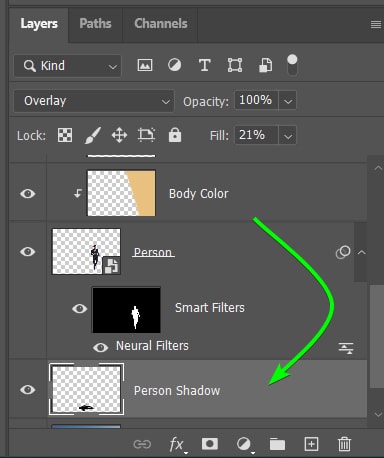This screenshot has width=384, height=458.
Task: Hide the Neural Filters effect
Action: pyautogui.click(x=100, y=347)
